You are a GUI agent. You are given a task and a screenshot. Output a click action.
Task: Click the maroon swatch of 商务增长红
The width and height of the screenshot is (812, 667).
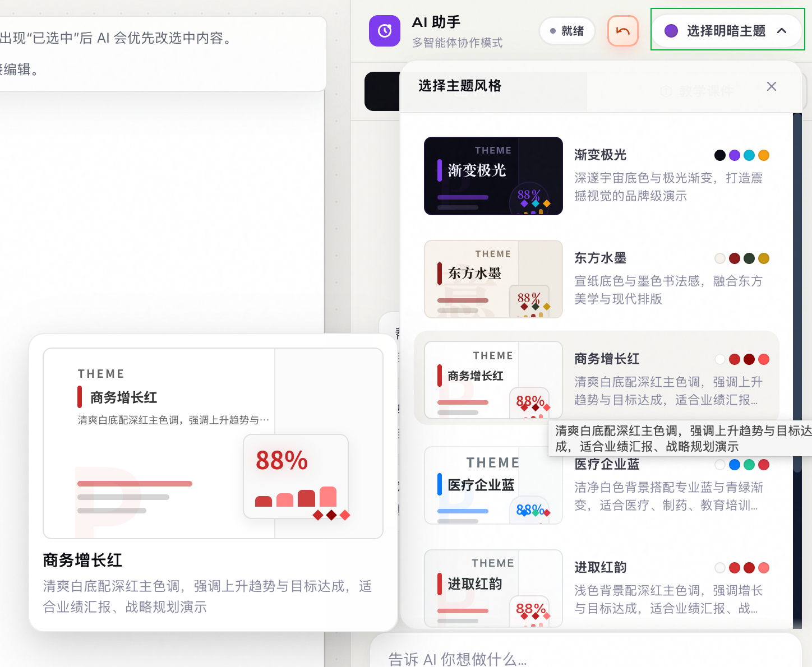[749, 359]
